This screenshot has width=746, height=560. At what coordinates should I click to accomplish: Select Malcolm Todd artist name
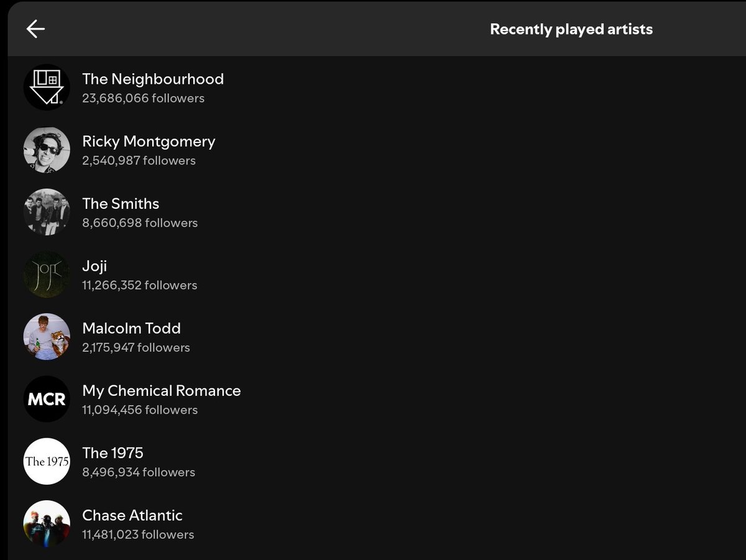pos(131,328)
